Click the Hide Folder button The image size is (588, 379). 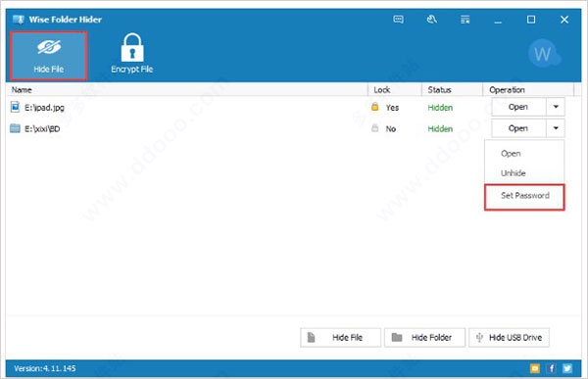425,338
